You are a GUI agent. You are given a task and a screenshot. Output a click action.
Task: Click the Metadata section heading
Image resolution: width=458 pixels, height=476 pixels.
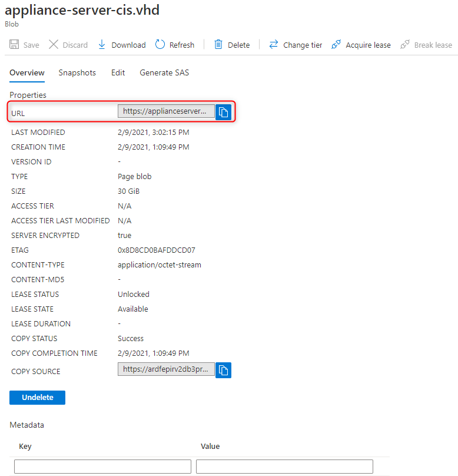pyautogui.click(x=26, y=425)
